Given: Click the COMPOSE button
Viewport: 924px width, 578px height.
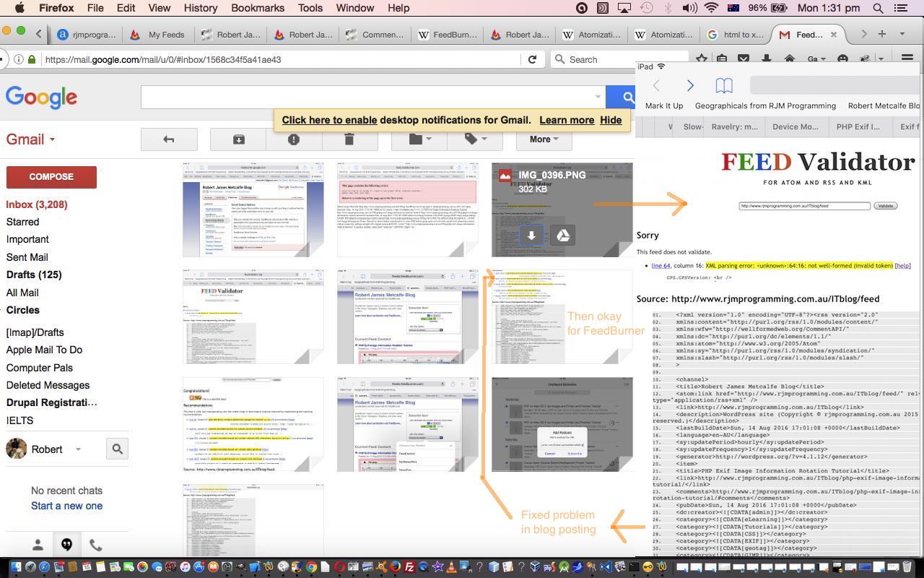Looking at the screenshot, I should pyautogui.click(x=51, y=176).
